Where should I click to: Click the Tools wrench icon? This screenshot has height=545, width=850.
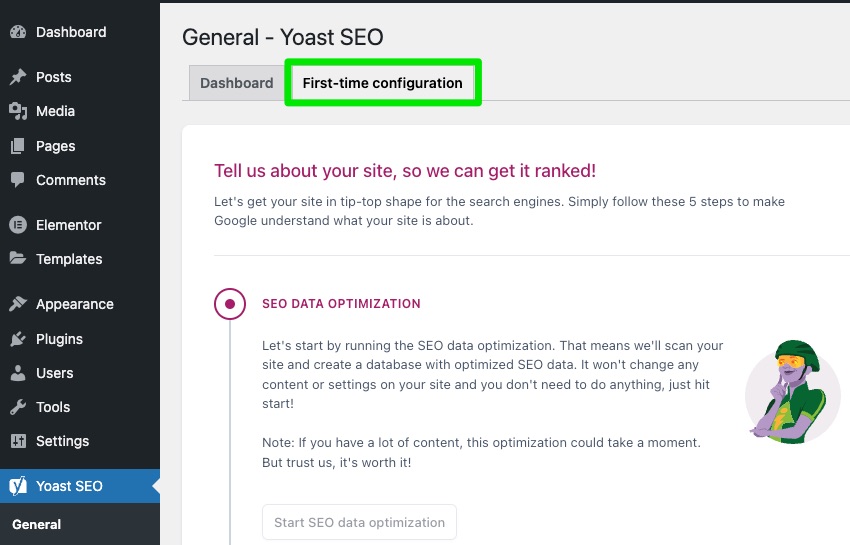[18, 407]
